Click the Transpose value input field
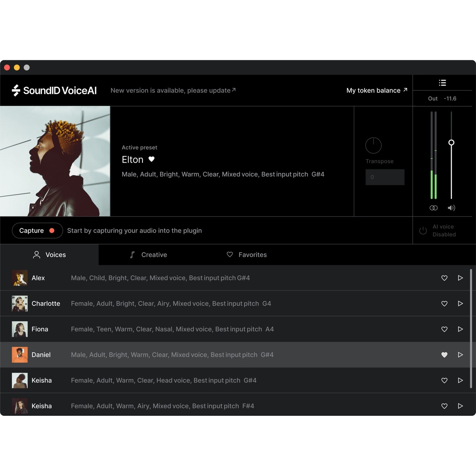The width and height of the screenshot is (476, 476). [x=385, y=177]
